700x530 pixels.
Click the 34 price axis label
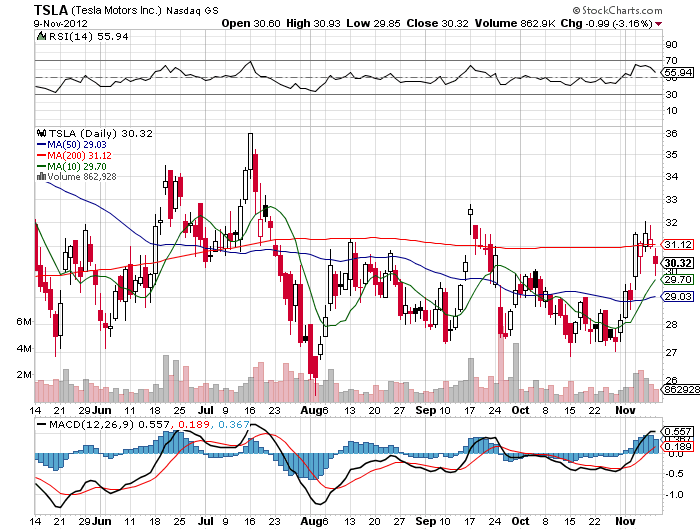click(671, 177)
